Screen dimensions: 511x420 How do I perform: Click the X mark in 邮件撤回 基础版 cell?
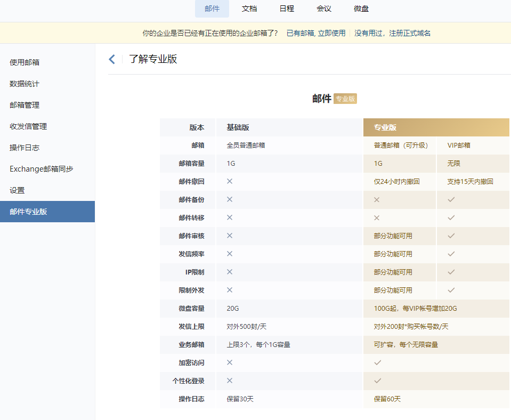[230, 181]
